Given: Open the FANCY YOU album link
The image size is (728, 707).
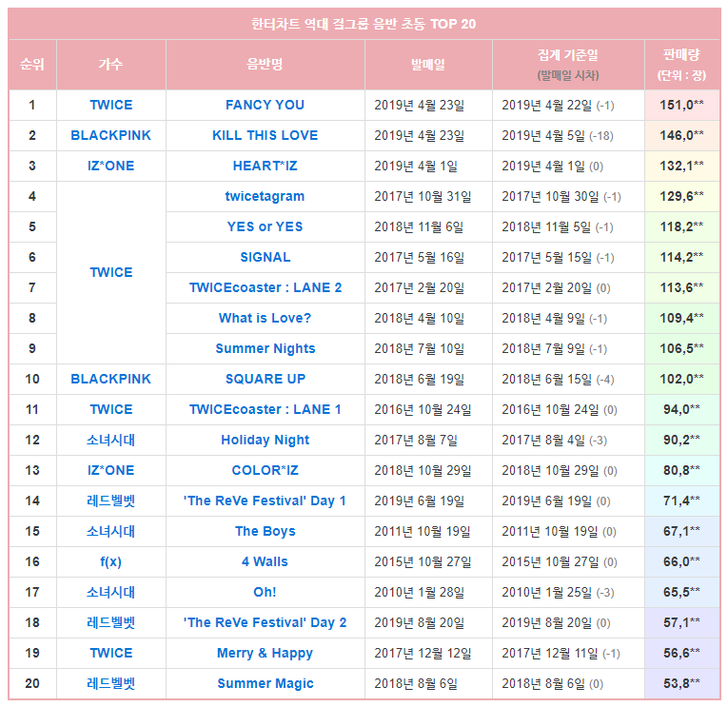Looking at the screenshot, I should tap(266, 105).
